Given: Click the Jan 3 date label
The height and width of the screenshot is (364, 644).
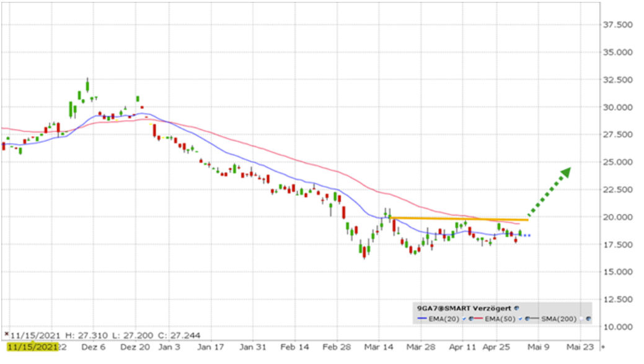Looking at the screenshot, I should click(169, 347).
